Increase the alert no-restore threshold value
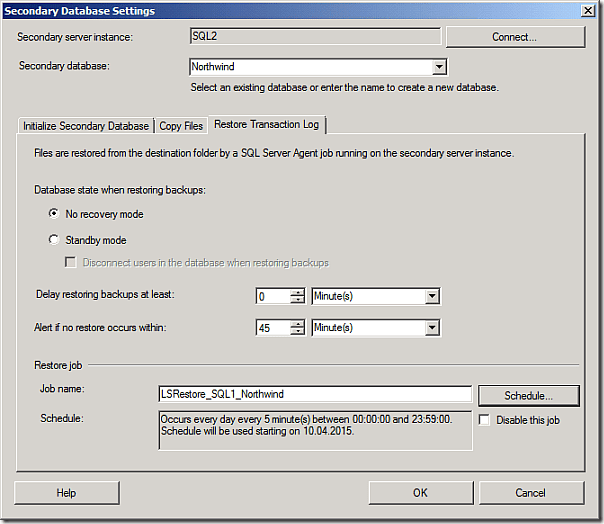The width and height of the screenshot is (604, 524). click(x=297, y=323)
